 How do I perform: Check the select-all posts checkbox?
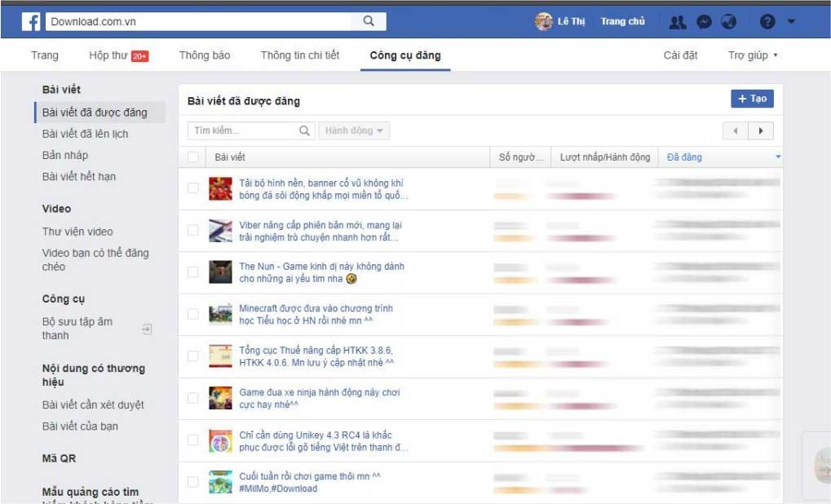pyautogui.click(x=194, y=157)
